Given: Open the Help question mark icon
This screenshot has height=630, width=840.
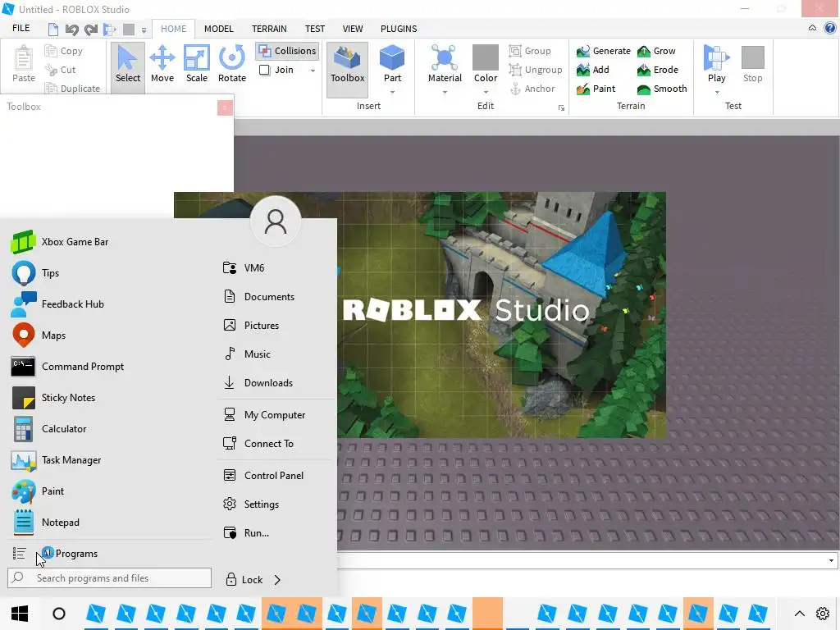Looking at the screenshot, I should pos(830,29).
